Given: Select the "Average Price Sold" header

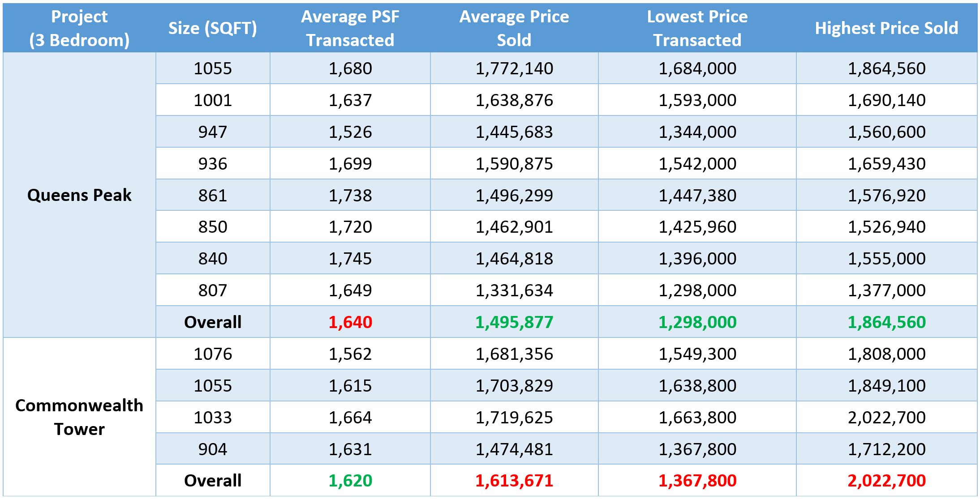Looking at the screenshot, I should 514,28.
